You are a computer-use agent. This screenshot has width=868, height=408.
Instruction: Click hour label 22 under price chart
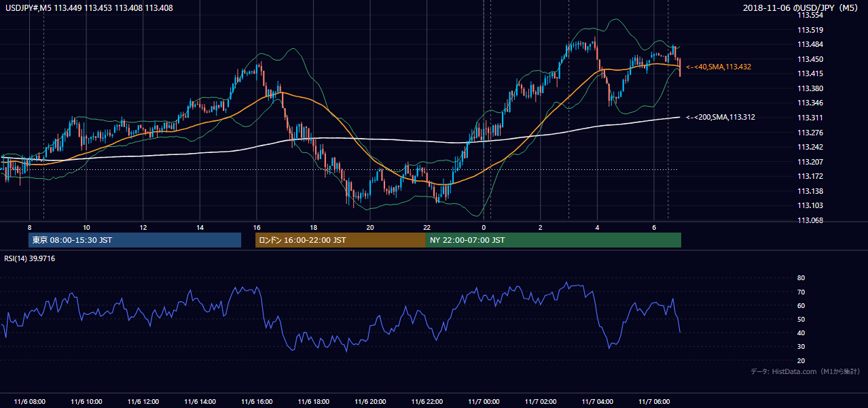coord(427,226)
